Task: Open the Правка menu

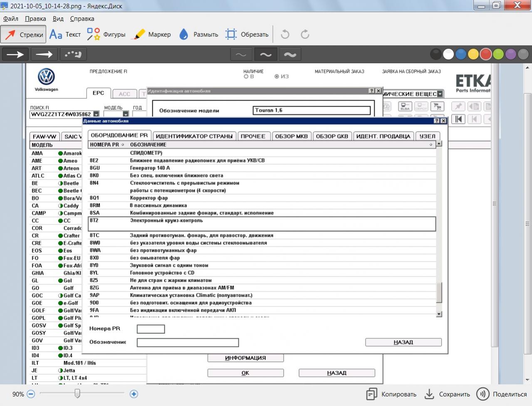Action: point(35,19)
